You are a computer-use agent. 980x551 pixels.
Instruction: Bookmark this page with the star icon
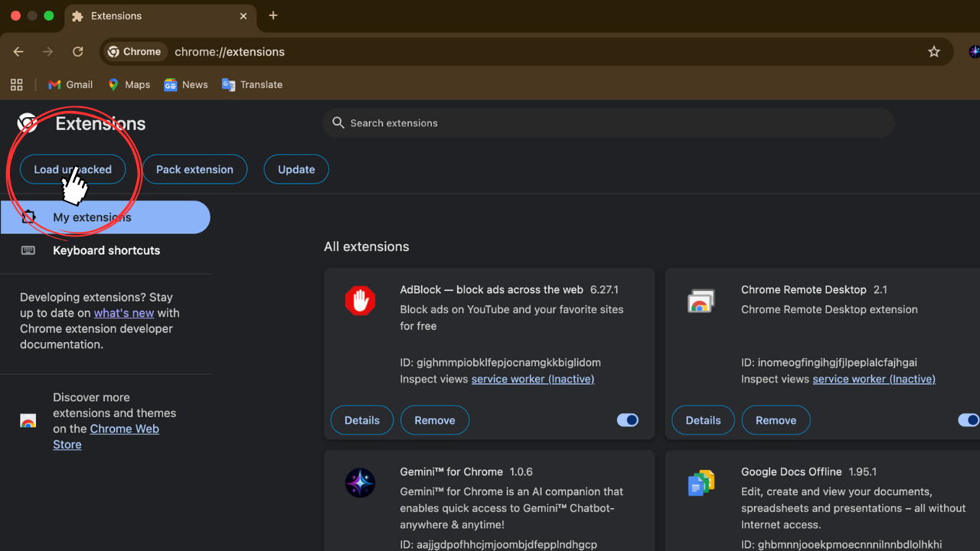coord(934,51)
